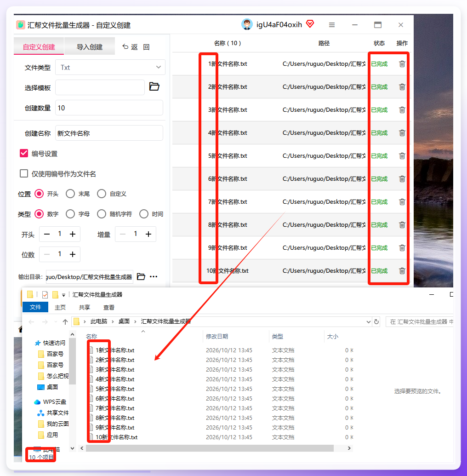Click the user avatar icon

pyautogui.click(x=247, y=24)
